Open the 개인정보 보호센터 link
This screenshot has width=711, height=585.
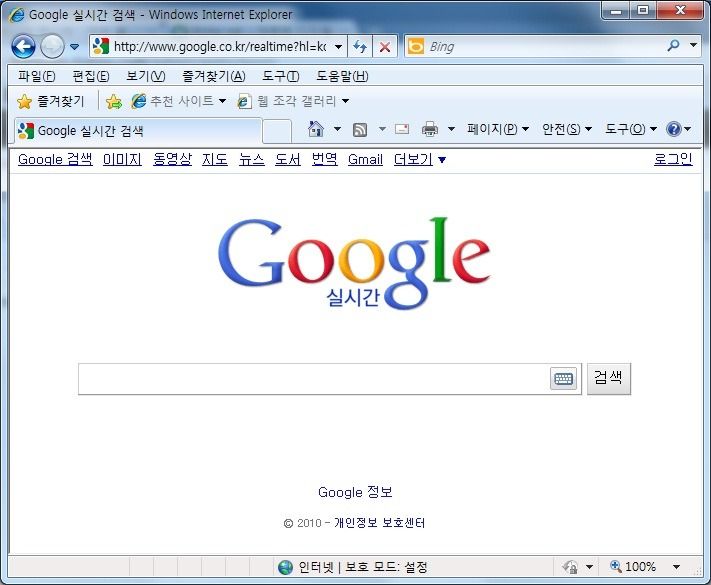click(380, 523)
